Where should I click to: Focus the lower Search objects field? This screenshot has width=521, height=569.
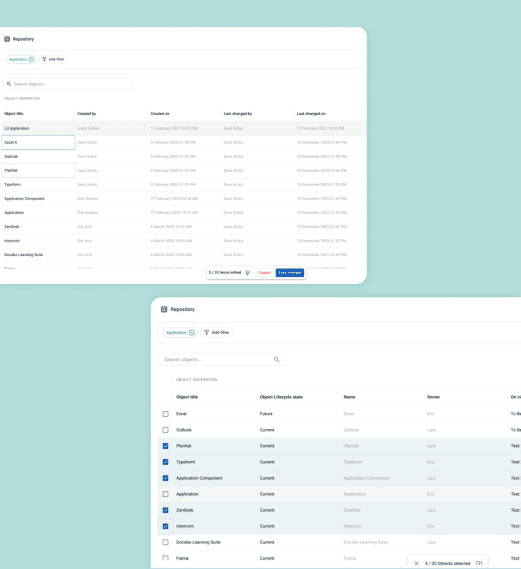coord(223,359)
